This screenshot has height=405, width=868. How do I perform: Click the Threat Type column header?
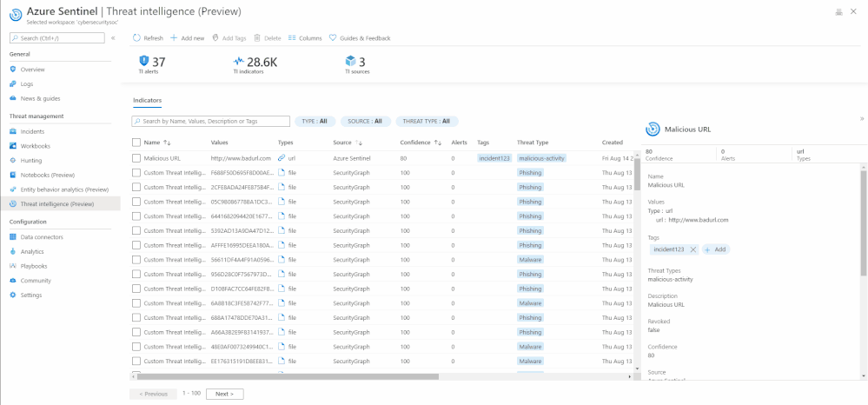tap(533, 143)
